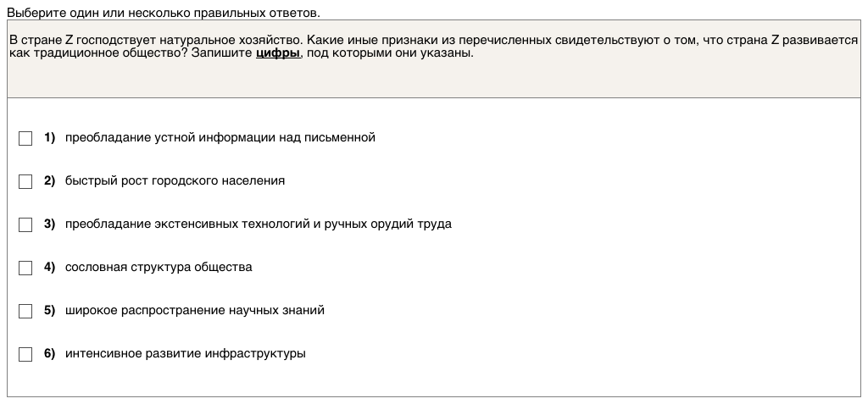Click answer text 'преобладание устной информации над письменной'
Image resolution: width=868 pixels, height=404 pixels.
pos(220,137)
